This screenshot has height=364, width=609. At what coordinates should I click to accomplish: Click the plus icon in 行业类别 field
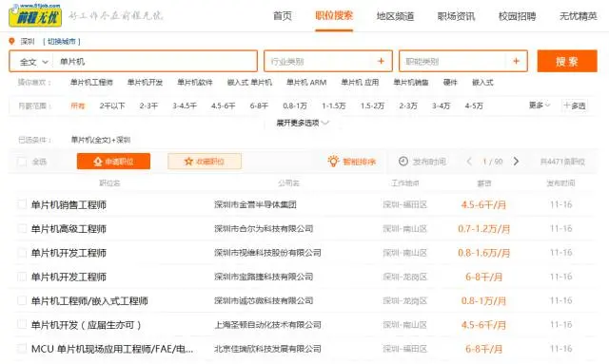pyautogui.click(x=381, y=61)
